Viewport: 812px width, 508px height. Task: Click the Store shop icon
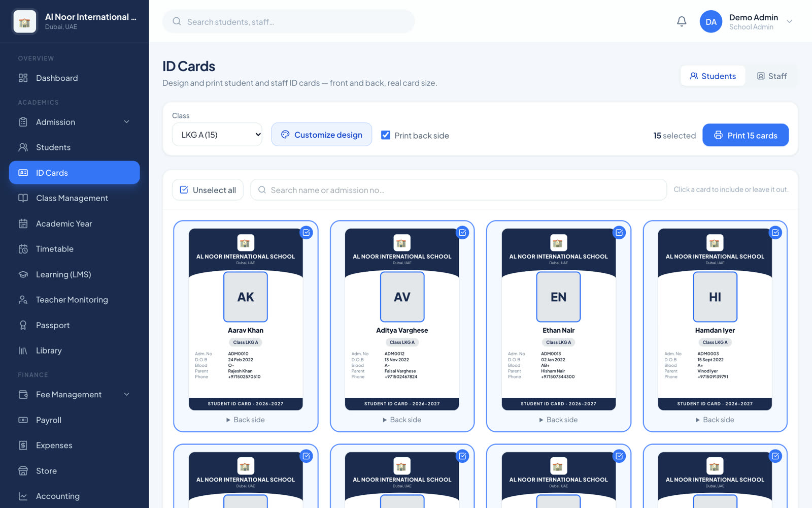pyautogui.click(x=23, y=471)
